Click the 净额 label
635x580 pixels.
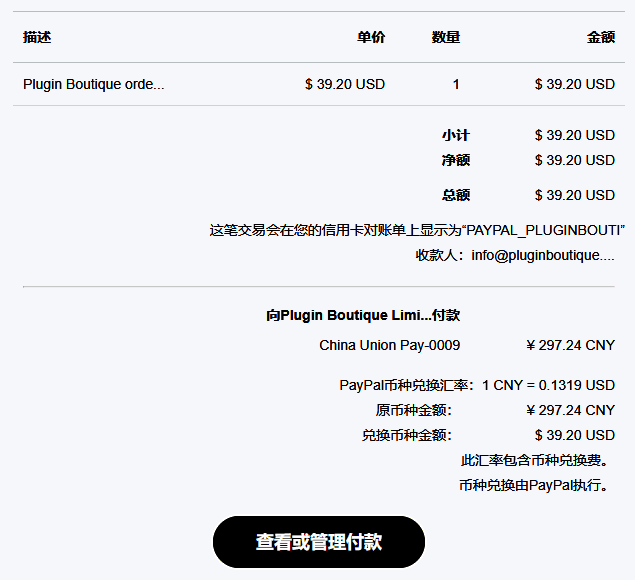pyautogui.click(x=456, y=160)
